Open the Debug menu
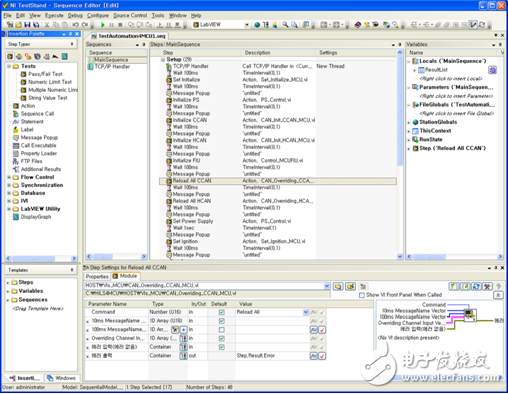 (x=75, y=15)
